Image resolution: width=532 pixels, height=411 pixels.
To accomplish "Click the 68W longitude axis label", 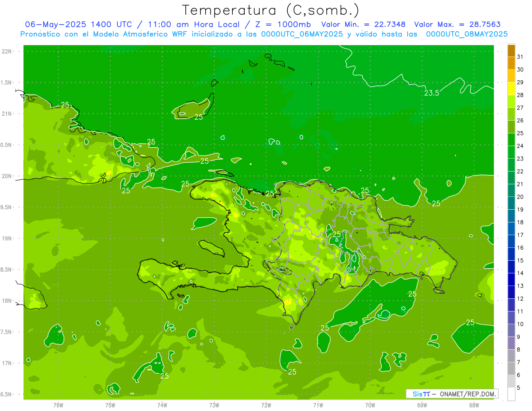I will pos(474,405).
